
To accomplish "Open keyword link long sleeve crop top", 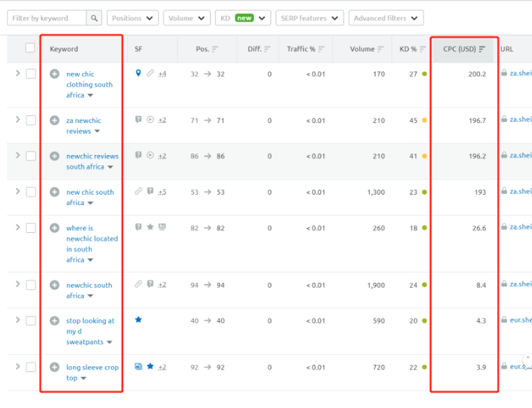I will coord(92,373).
